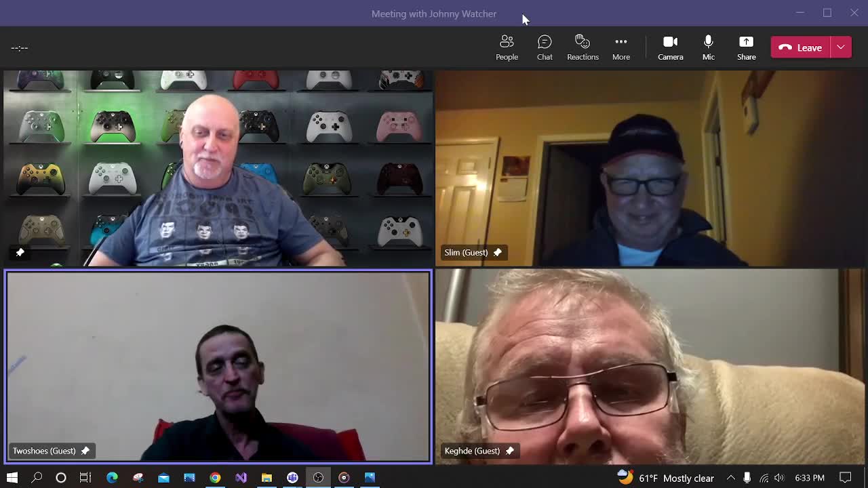Image resolution: width=868 pixels, height=488 pixels.
Task: Select the Keghde video tile
Action: coord(650,367)
